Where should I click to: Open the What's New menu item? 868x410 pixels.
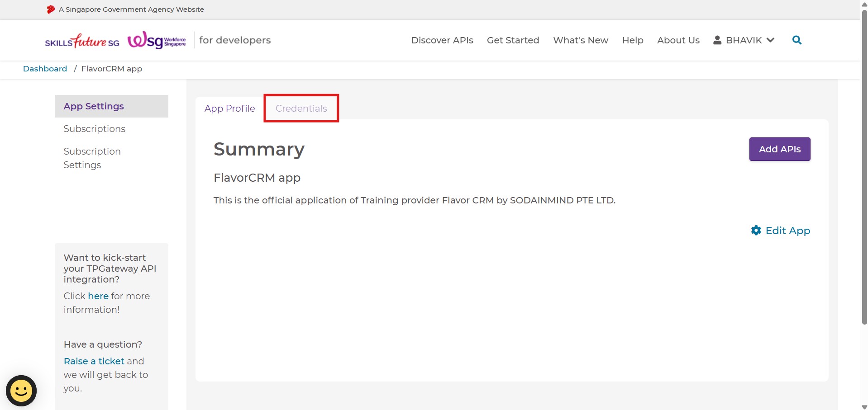point(580,40)
